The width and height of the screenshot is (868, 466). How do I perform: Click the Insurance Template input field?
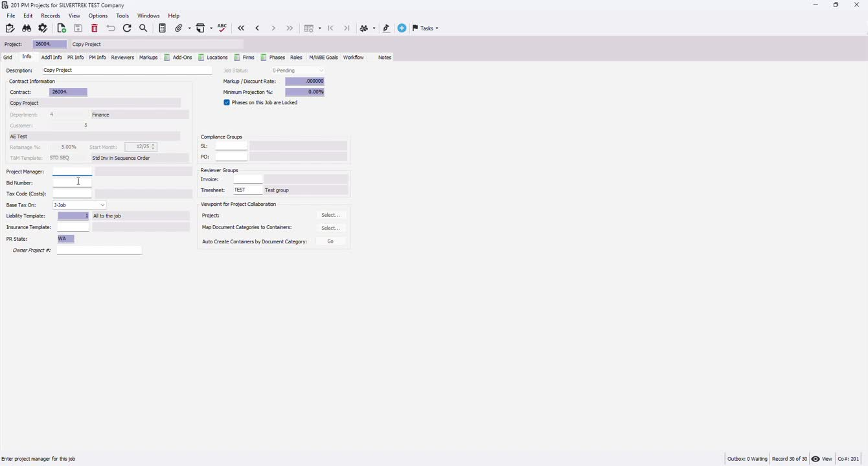(73, 227)
